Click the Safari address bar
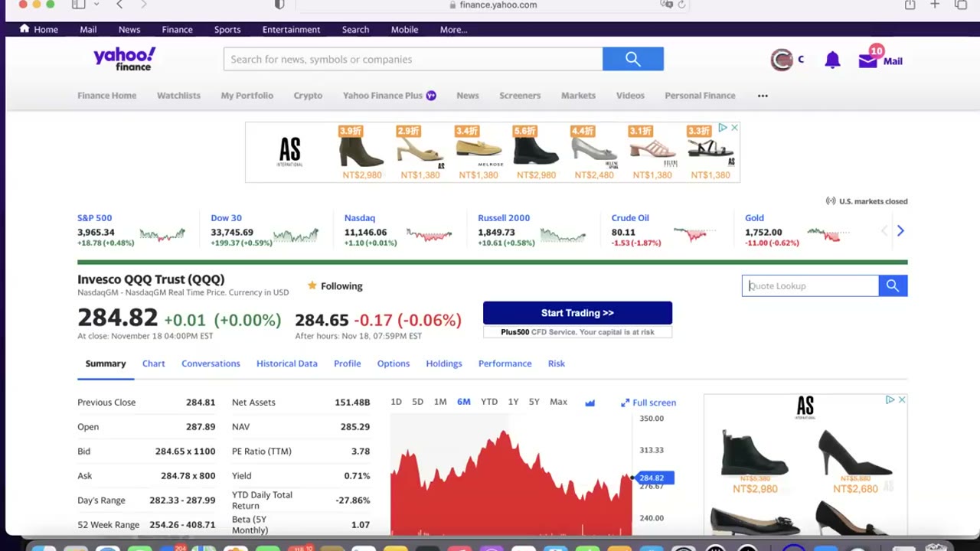The width and height of the screenshot is (980, 551). click(493, 5)
